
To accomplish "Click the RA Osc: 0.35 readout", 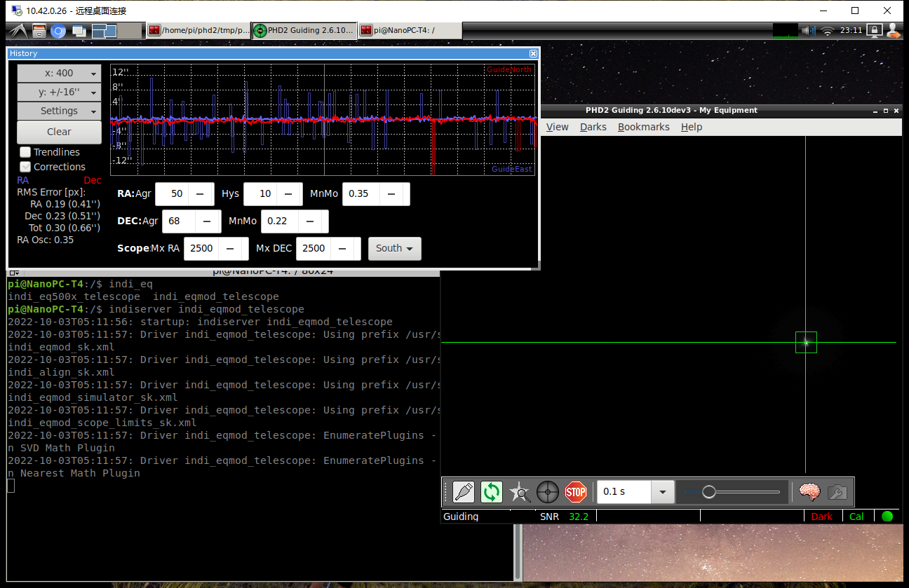I will (45, 240).
